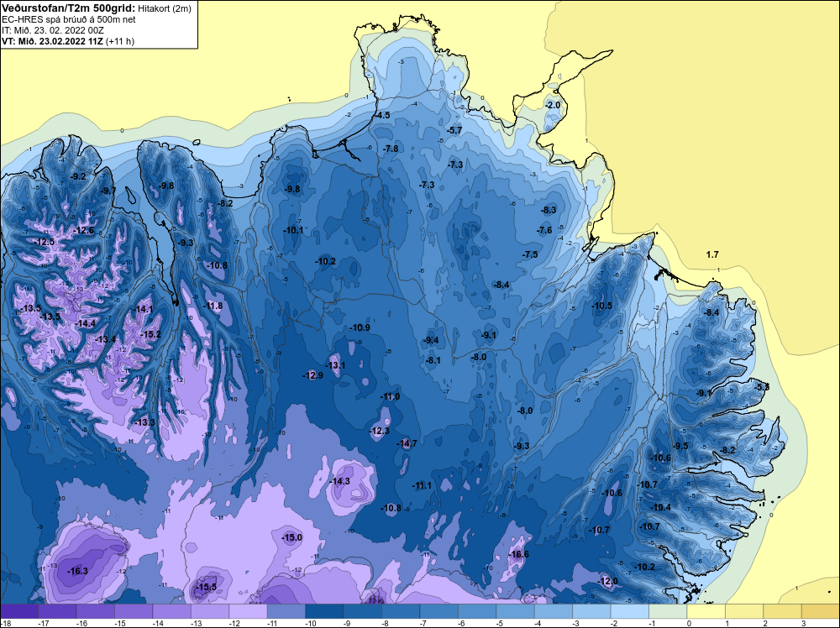This screenshot has height=628, width=840.
Task: Click the '-9.5' temperature label
Action: (x=680, y=446)
